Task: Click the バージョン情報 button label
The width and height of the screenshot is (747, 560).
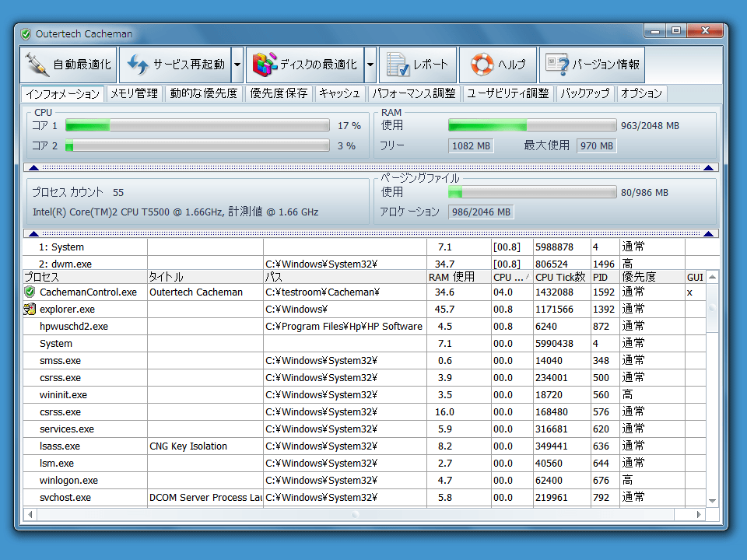Action: [605, 65]
